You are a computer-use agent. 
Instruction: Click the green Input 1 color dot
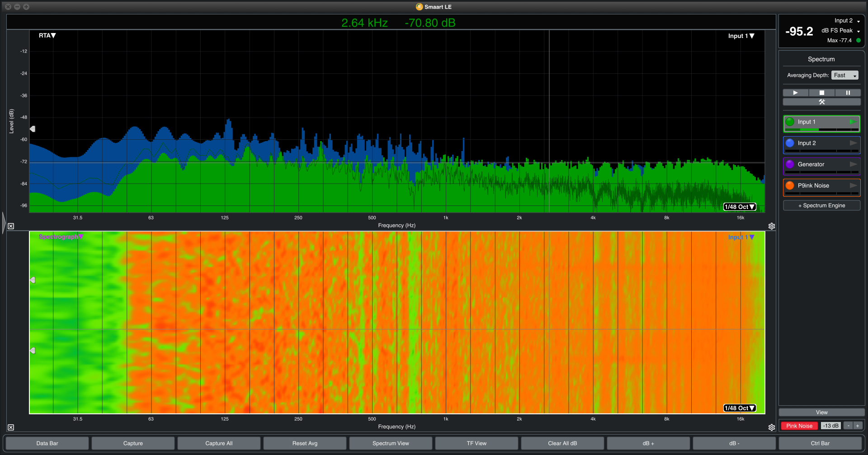tap(790, 122)
